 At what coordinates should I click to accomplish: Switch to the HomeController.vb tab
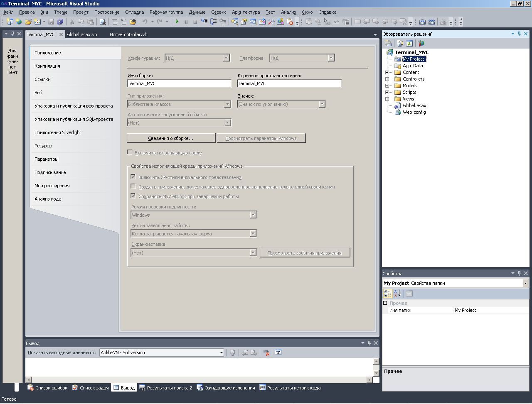pyautogui.click(x=128, y=34)
